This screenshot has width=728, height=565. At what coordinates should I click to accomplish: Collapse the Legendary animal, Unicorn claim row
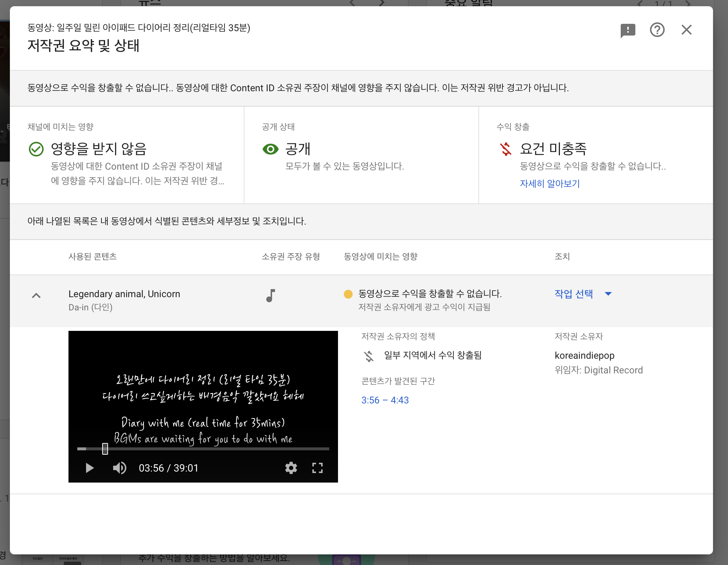(x=36, y=296)
